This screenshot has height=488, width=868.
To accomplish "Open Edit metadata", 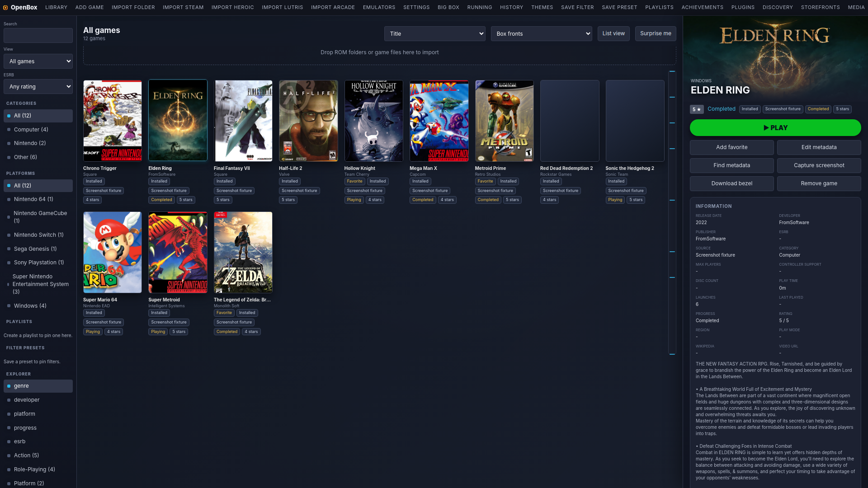I will [x=819, y=147].
